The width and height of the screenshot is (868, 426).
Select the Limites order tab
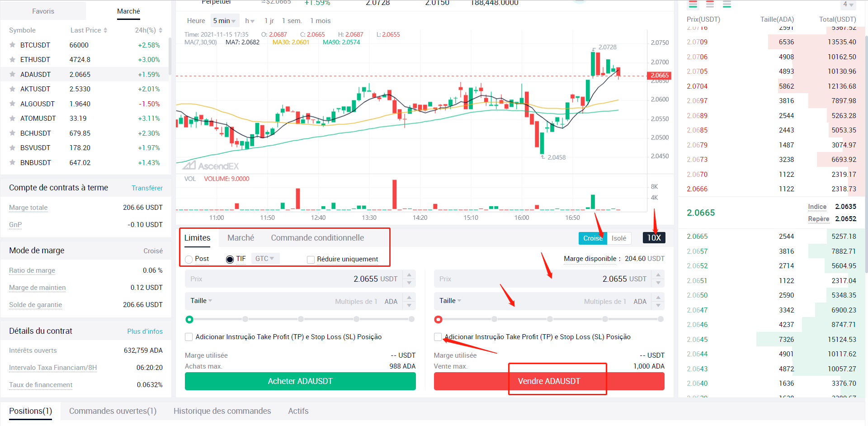tap(197, 238)
